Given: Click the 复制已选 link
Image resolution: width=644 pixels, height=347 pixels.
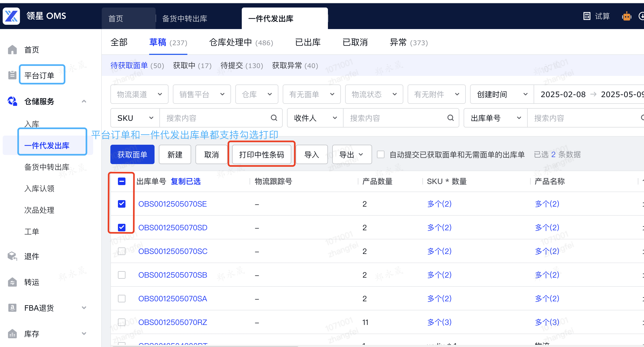Looking at the screenshot, I should pos(186,181).
